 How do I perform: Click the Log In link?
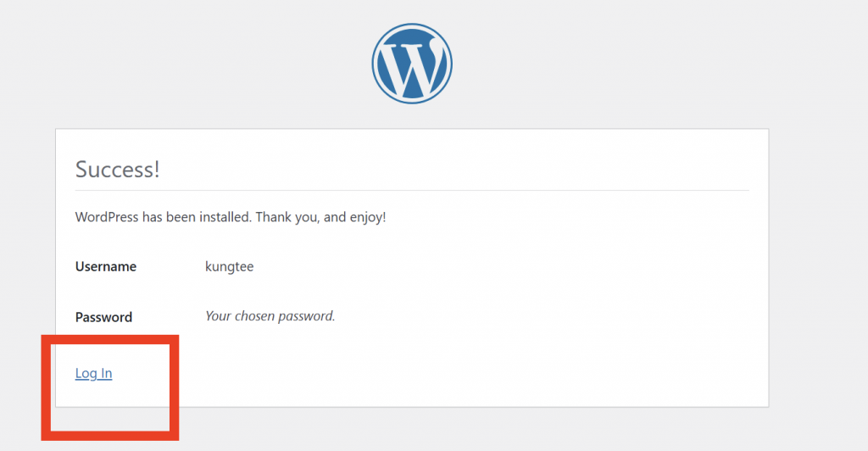coord(93,373)
